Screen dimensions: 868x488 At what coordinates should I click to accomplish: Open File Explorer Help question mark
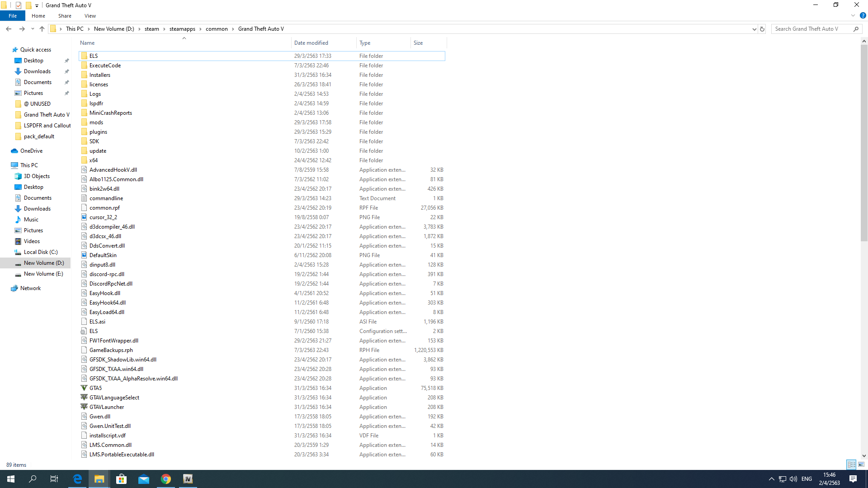tap(863, 15)
